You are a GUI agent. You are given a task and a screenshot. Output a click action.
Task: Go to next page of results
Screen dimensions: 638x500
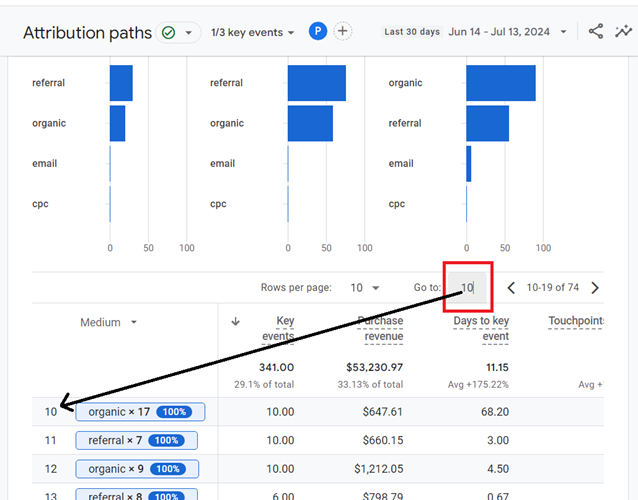[595, 288]
